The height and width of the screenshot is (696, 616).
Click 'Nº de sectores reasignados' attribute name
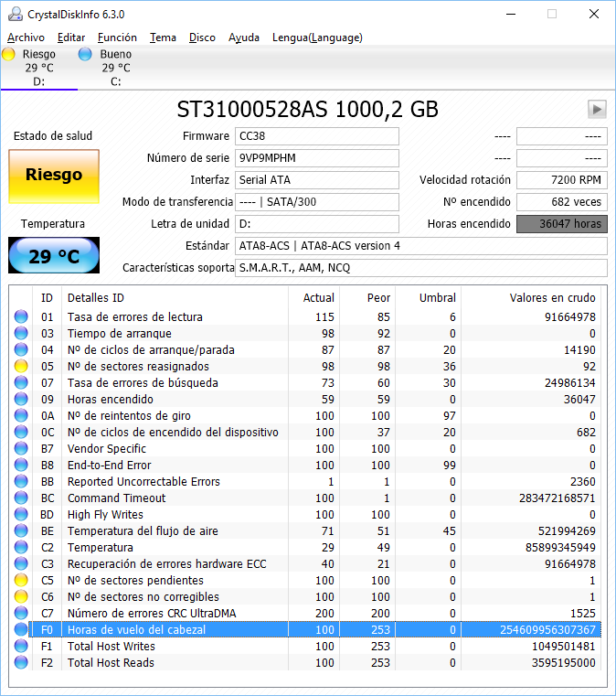138,366
